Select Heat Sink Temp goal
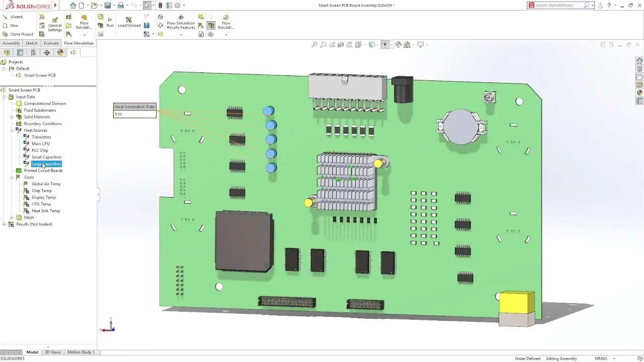The height and width of the screenshot is (362, 644). (46, 211)
